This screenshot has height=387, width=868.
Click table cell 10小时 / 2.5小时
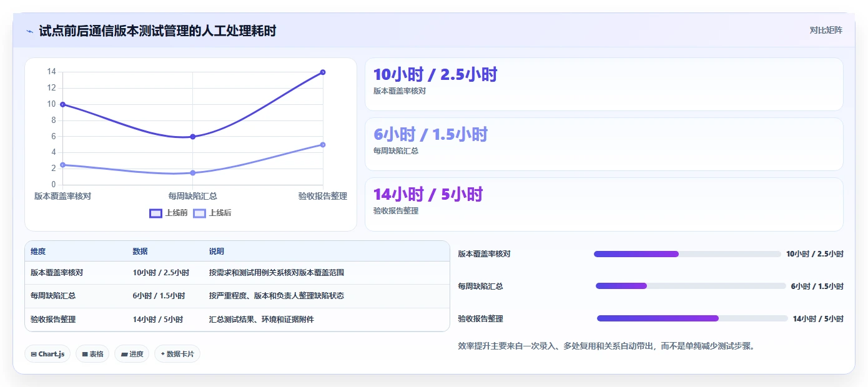click(x=161, y=273)
